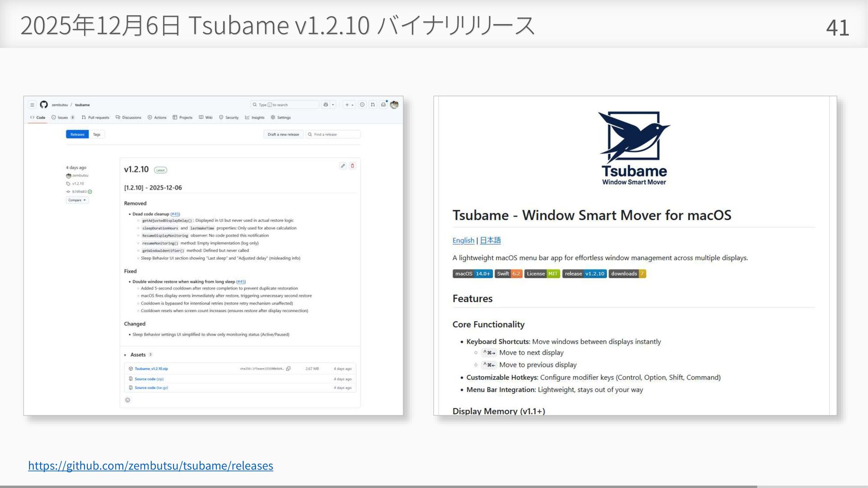
Task: Click the Find a release search field
Action: tap(334, 135)
